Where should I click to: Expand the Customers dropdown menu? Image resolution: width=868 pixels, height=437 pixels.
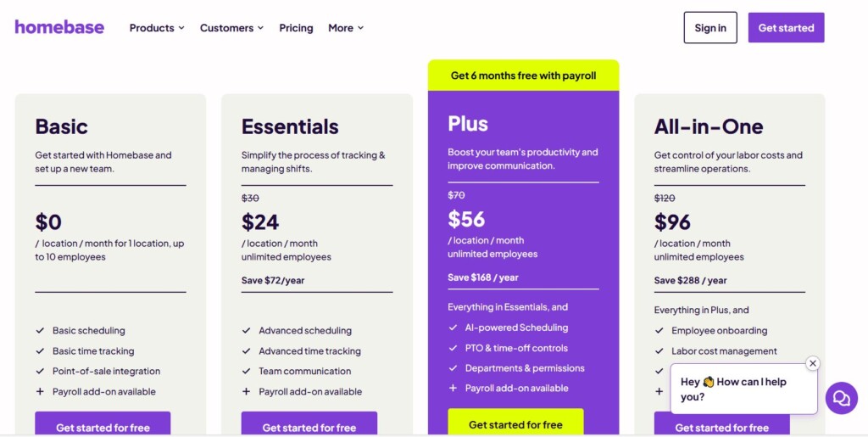click(231, 28)
